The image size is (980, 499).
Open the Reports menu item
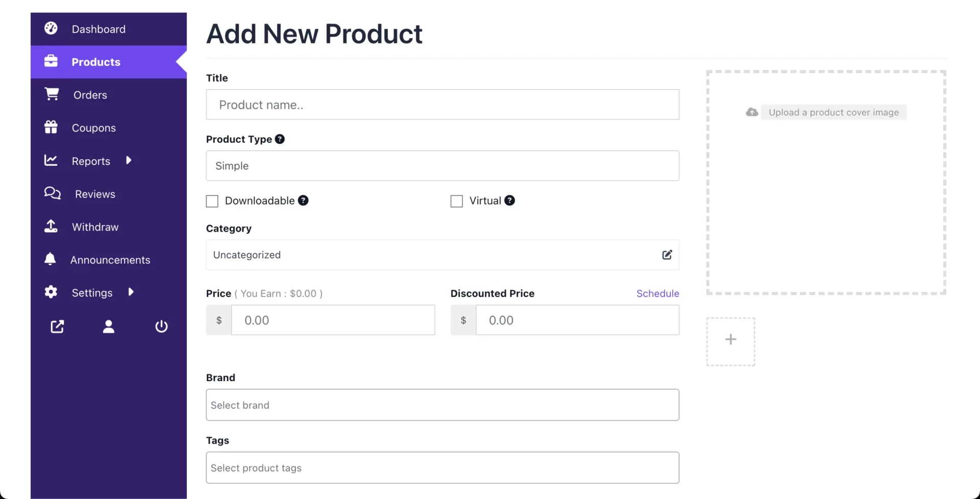click(x=109, y=161)
